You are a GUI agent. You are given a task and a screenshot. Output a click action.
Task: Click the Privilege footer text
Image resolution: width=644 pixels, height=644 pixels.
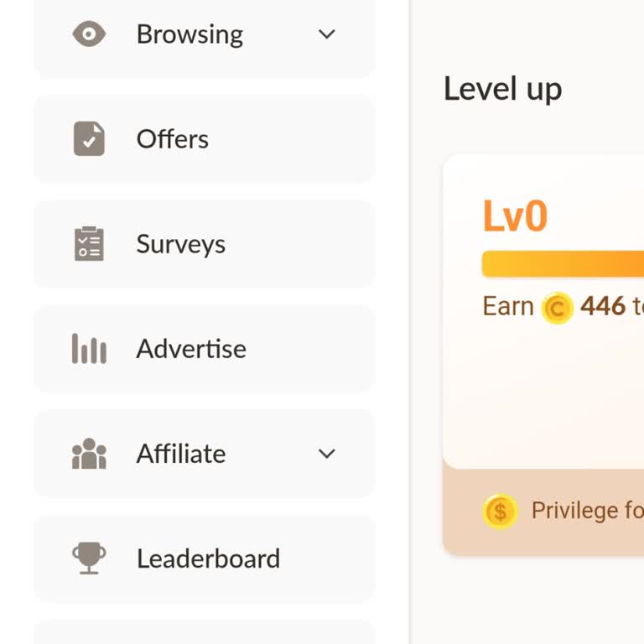point(587,511)
